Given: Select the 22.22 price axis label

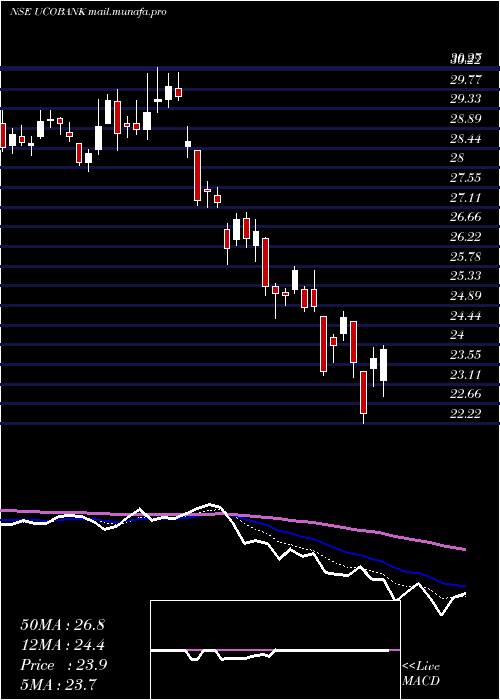Looking at the screenshot, I should pos(466,414).
